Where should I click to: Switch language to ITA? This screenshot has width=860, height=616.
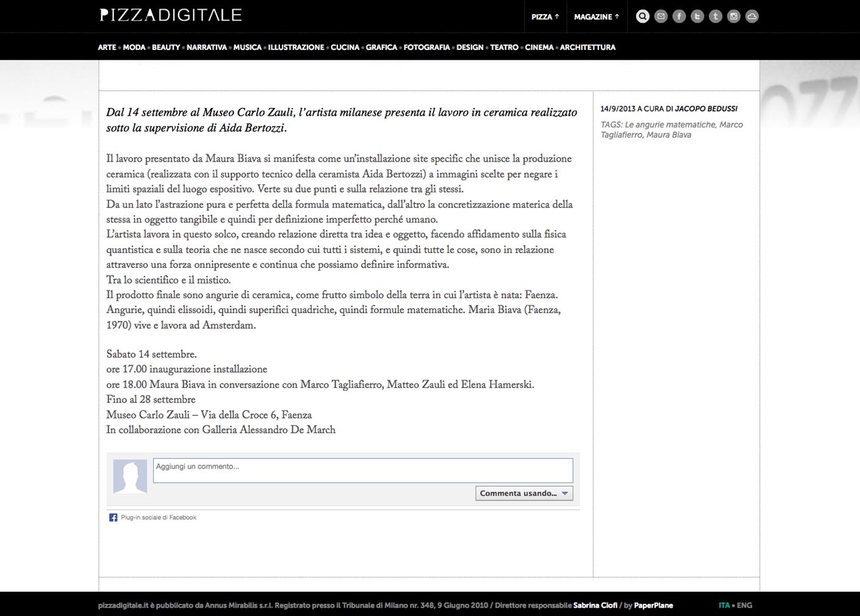tap(724, 605)
